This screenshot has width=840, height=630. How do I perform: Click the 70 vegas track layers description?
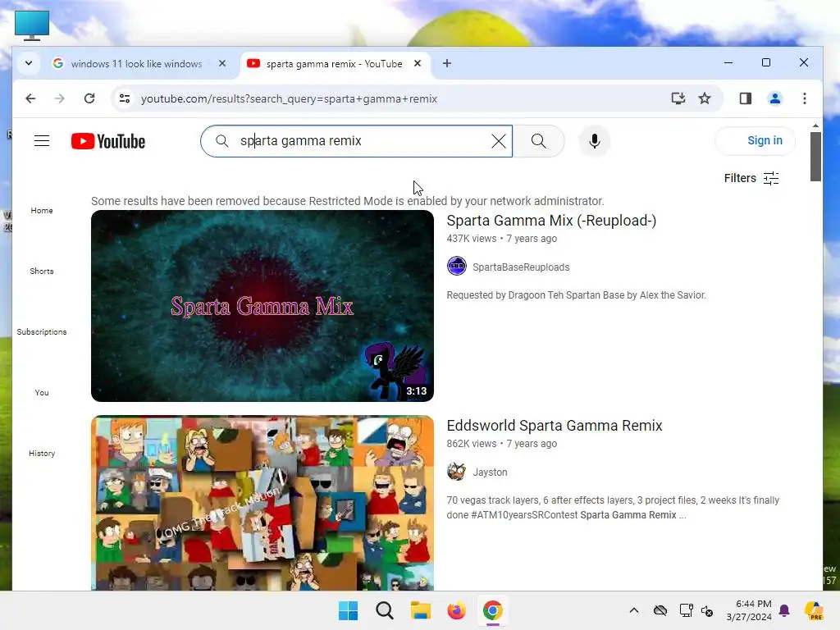click(x=613, y=507)
